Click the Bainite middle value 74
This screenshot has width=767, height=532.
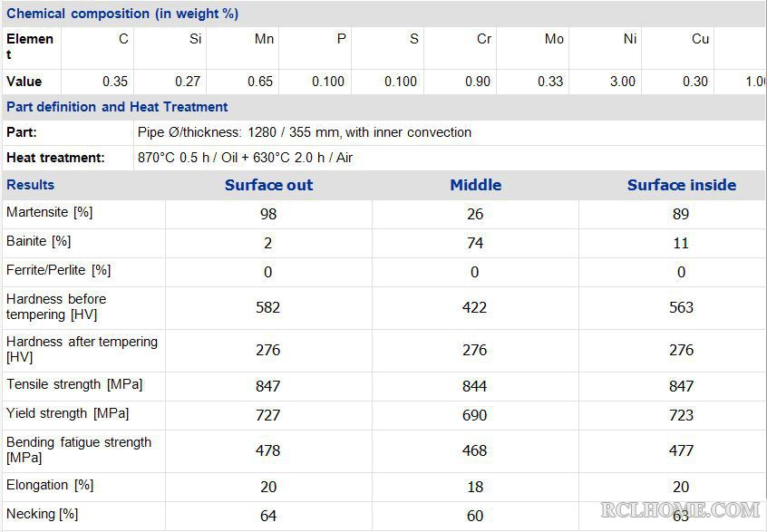pyautogui.click(x=475, y=243)
